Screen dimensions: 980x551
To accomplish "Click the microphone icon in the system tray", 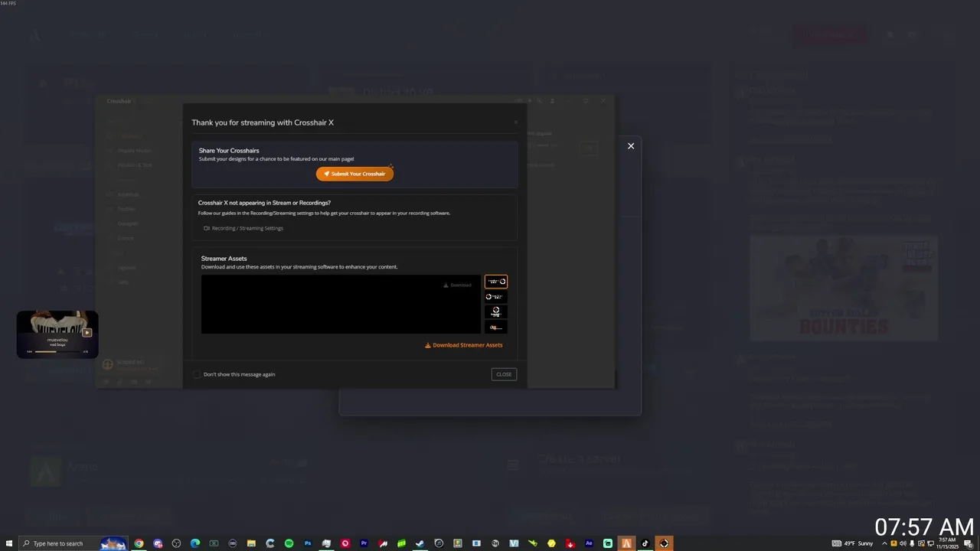I will tap(912, 543).
